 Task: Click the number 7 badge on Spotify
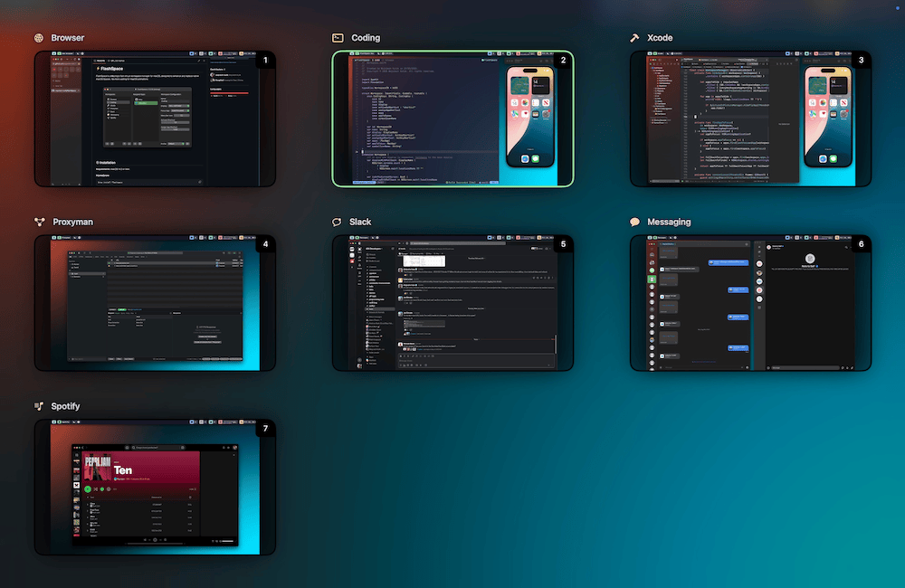tap(265, 429)
